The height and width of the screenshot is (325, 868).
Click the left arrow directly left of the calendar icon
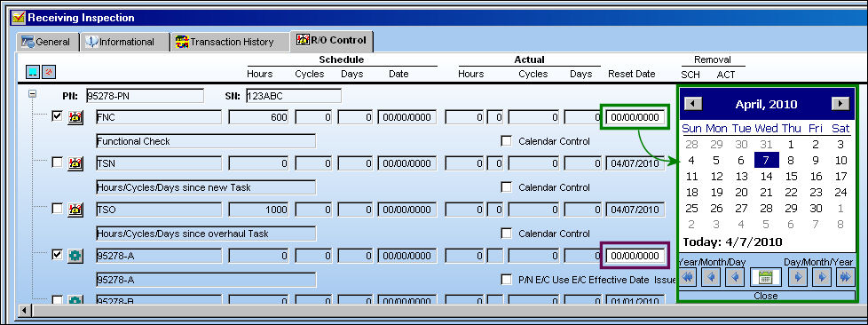pos(735,277)
